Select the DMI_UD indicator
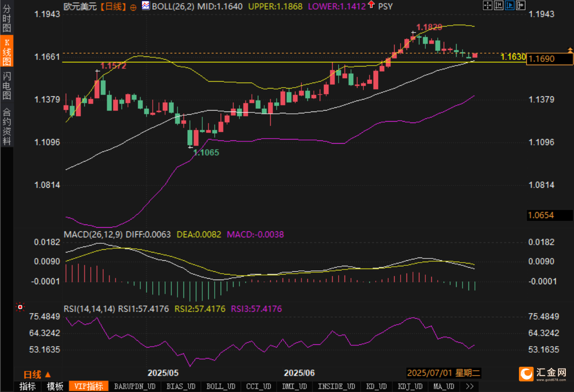 295,386
